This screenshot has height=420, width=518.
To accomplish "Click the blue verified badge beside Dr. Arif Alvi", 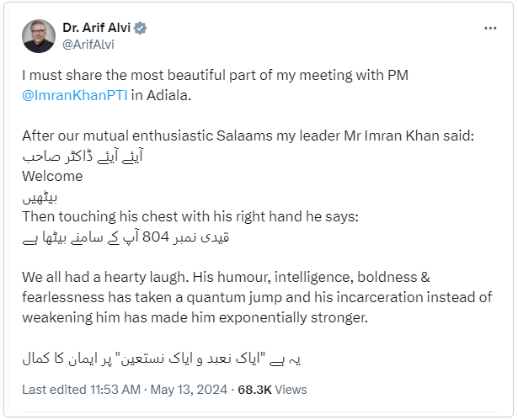I will [141, 28].
